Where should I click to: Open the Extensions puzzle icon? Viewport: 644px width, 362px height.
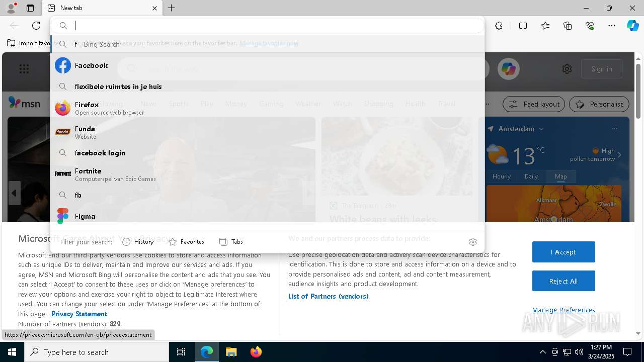point(499,26)
